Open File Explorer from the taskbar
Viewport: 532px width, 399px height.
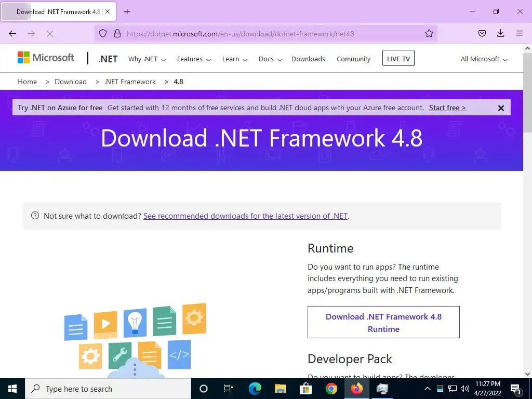tap(280, 389)
